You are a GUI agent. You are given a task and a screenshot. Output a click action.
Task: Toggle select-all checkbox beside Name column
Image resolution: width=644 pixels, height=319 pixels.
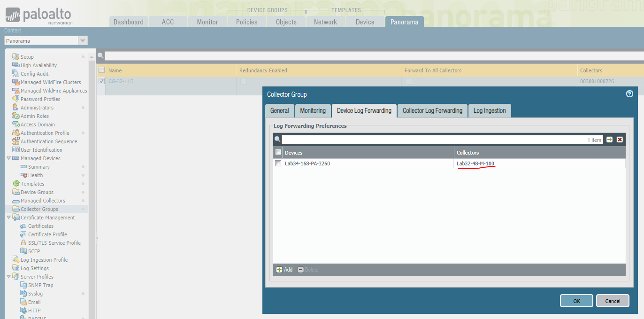coord(102,70)
